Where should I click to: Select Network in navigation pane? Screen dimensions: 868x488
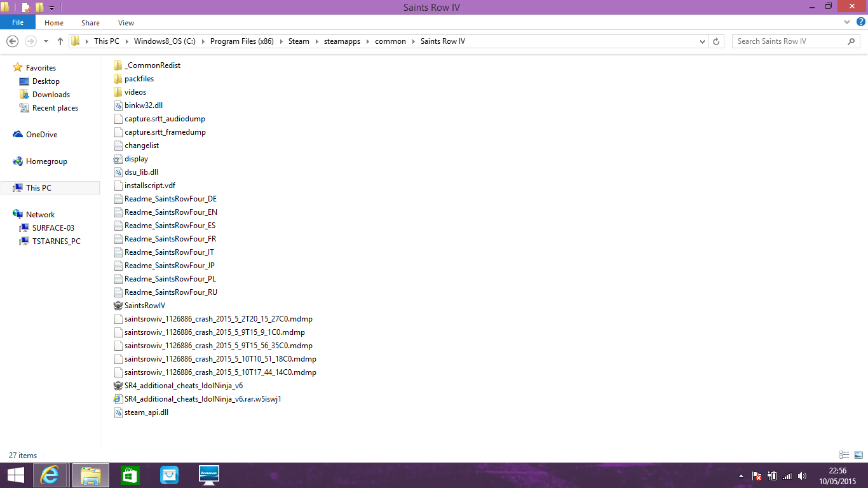click(40, 215)
